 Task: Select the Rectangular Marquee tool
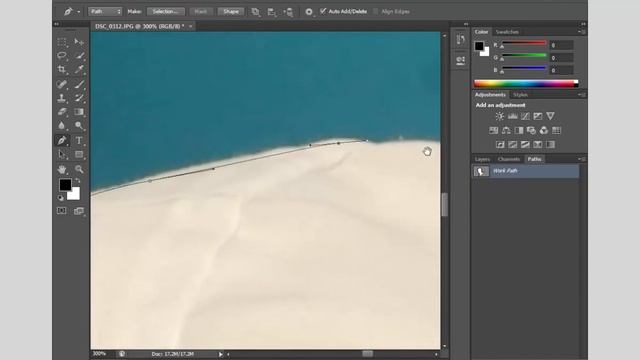point(62,42)
